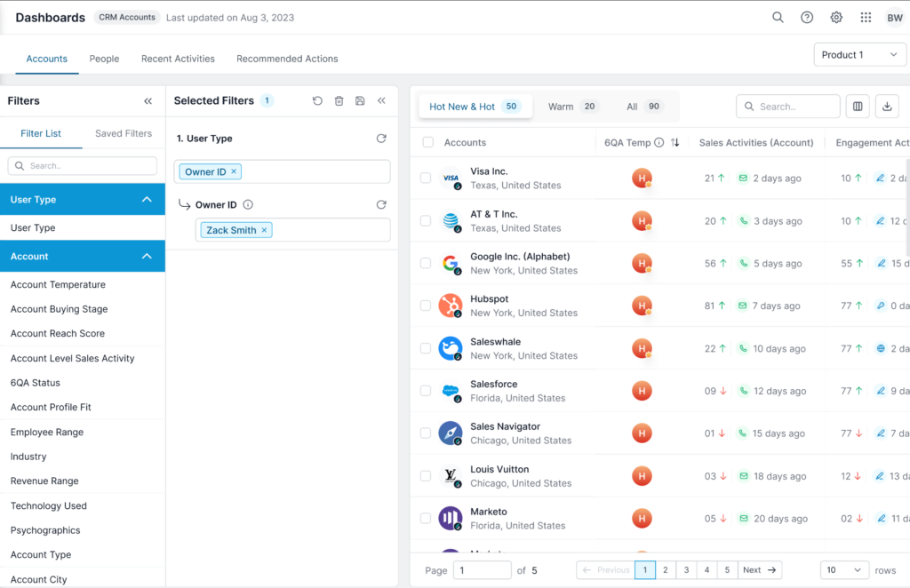Tick the checkbox for Salesforce
Viewport: 910px width, 588px height.
[426, 391]
